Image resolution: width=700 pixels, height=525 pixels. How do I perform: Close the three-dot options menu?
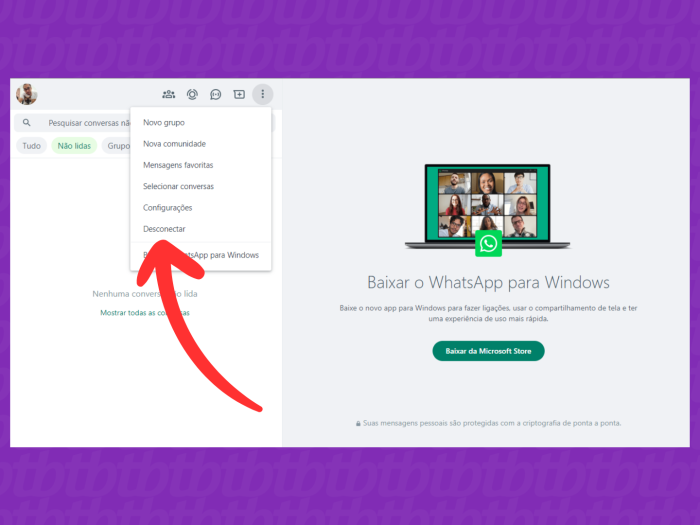(262, 94)
